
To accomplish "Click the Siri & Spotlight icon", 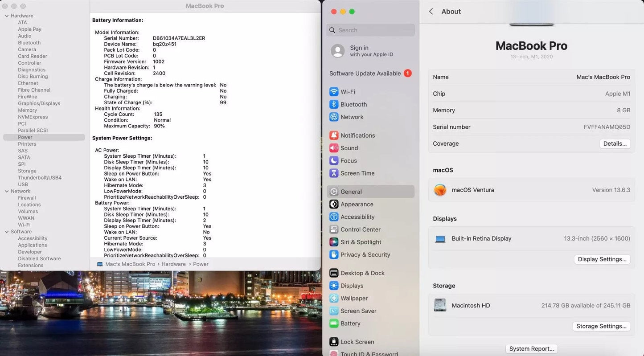I will [334, 242].
